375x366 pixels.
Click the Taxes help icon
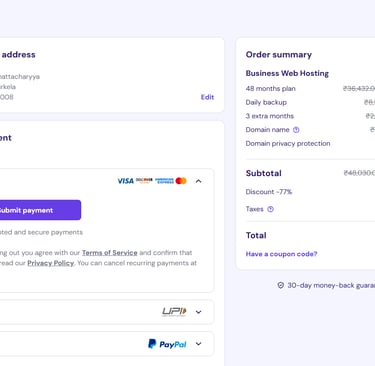coord(270,209)
